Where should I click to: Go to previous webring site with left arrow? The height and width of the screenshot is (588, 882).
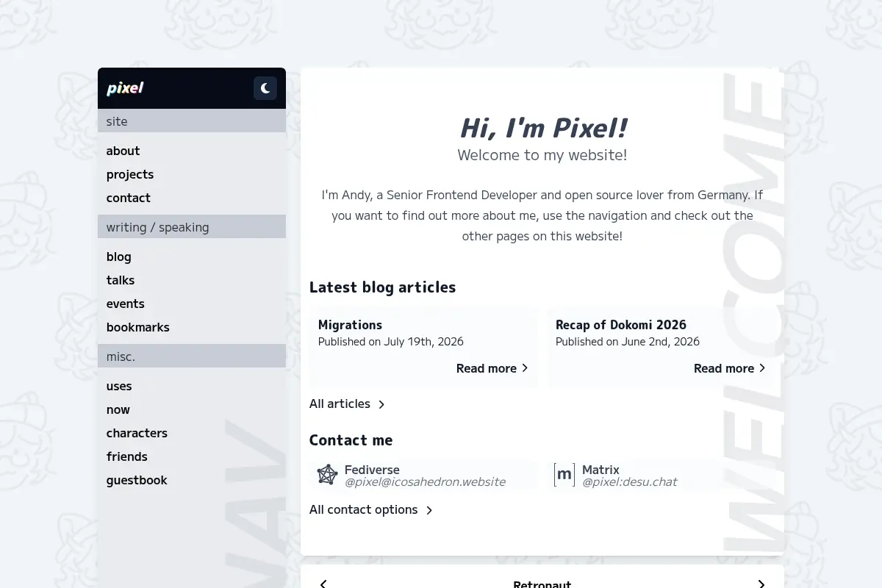323,584
